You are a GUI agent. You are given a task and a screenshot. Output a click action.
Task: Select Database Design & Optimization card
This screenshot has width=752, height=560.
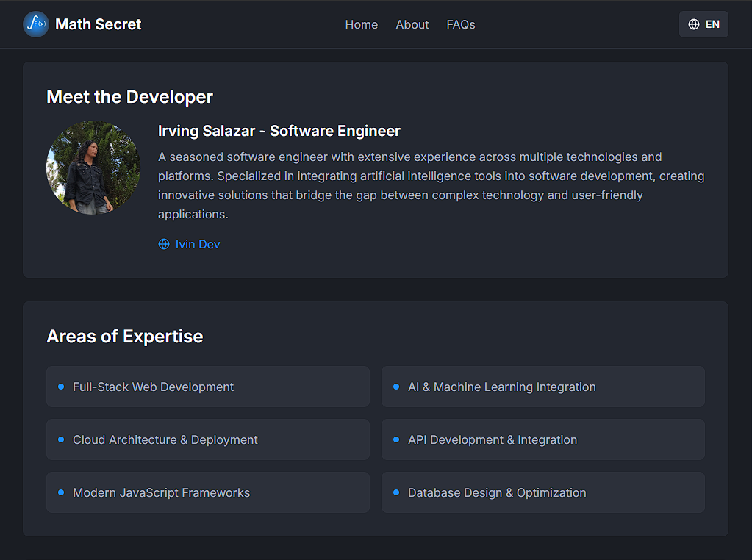[543, 492]
